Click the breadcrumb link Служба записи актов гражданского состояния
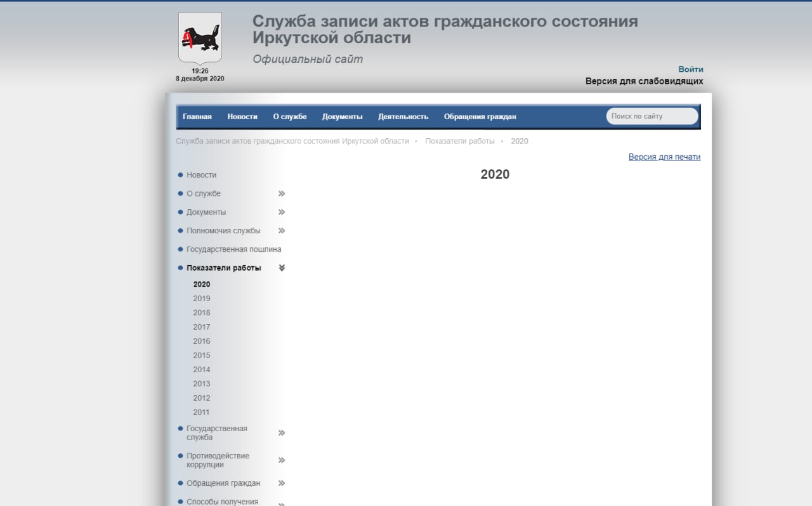 tap(292, 141)
